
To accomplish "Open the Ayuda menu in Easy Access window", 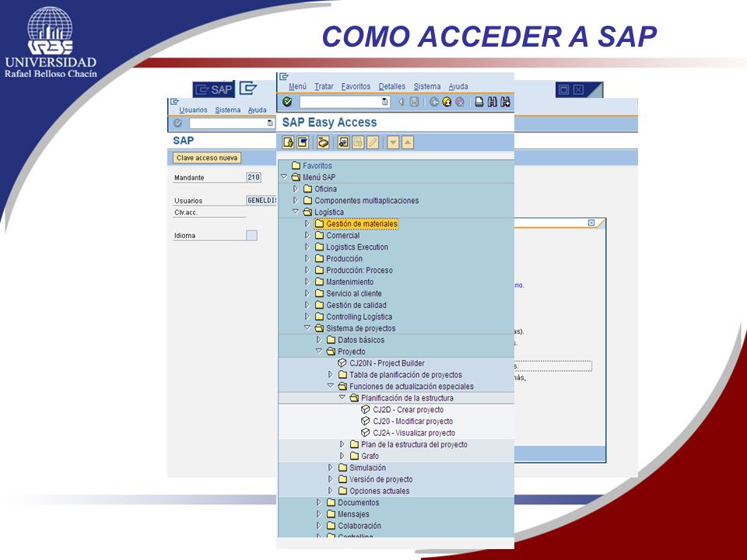I will (x=458, y=86).
